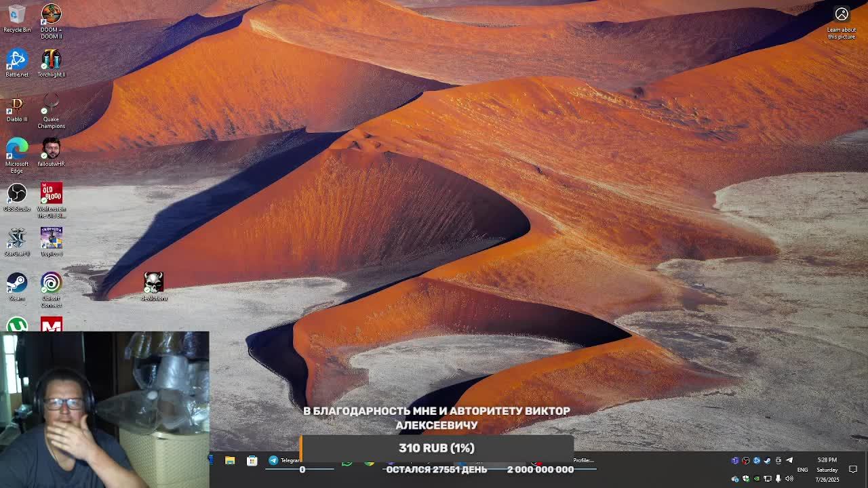This screenshot has height=488, width=868.
Task: Select the Tropico 6 desktop icon
Action: tap(51, 243)
